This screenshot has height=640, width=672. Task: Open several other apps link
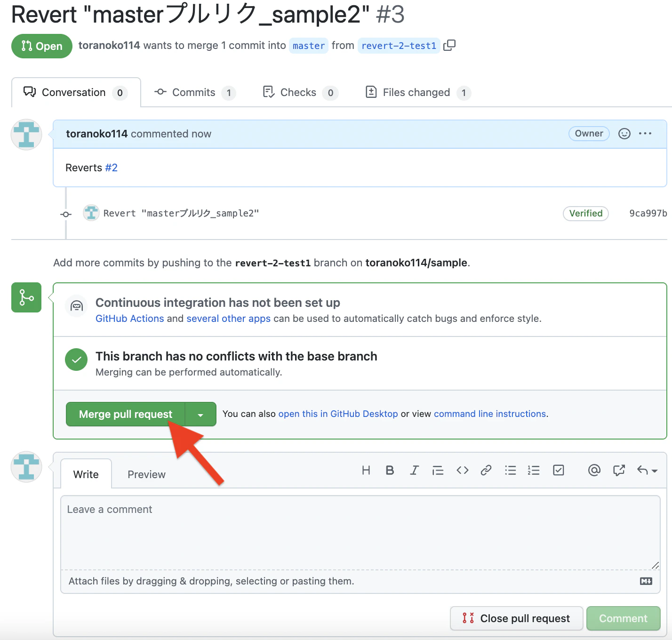pos(229,319)
